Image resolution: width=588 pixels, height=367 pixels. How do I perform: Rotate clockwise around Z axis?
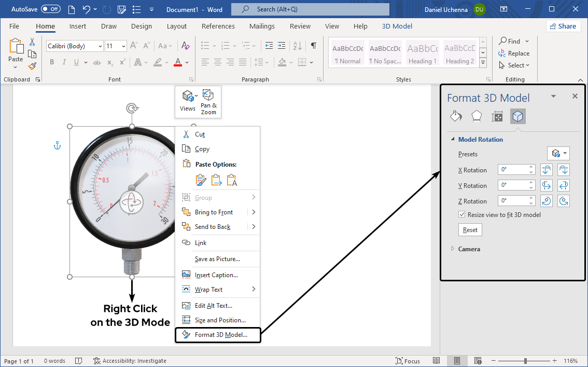tap(564, 200)
